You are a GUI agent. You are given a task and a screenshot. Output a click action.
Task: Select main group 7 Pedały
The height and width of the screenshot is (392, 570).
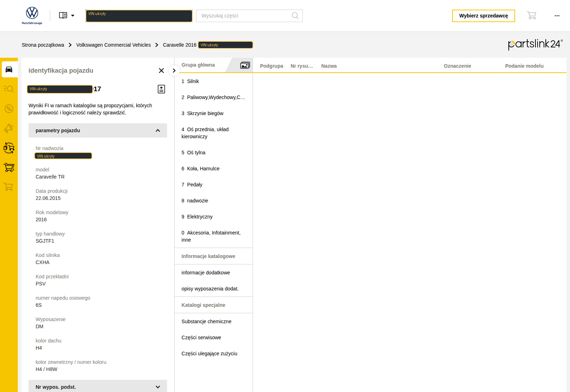(x=213, y=185)
